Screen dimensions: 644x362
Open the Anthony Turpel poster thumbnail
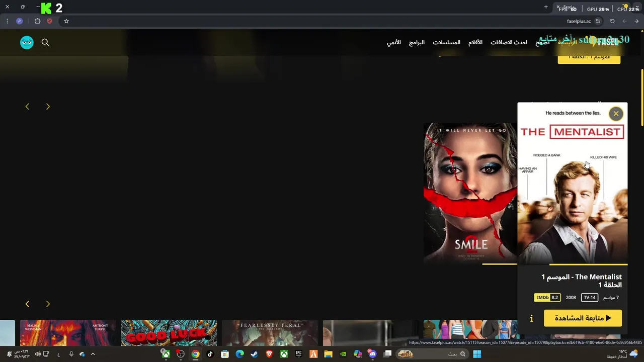(68, 333)
